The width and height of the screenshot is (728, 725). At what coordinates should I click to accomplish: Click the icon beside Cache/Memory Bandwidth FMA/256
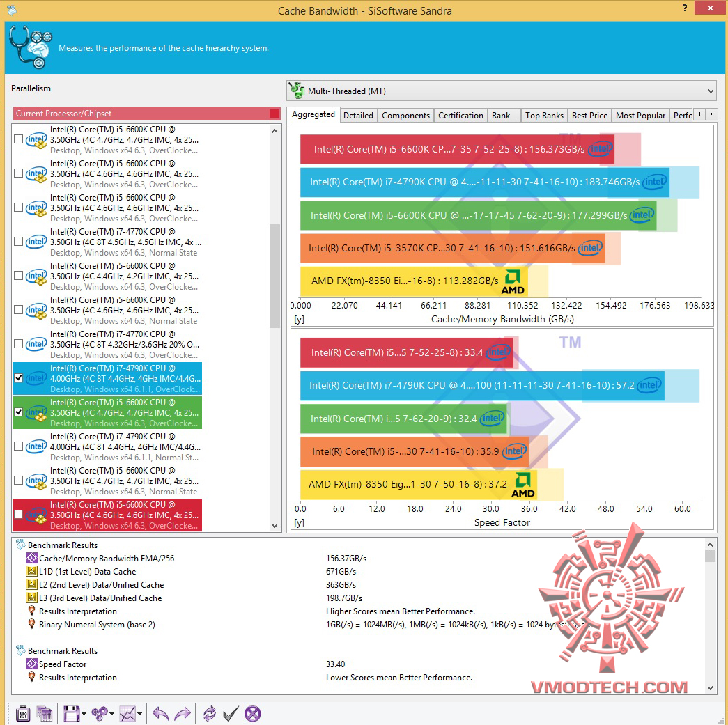click(x=31, y=558)
